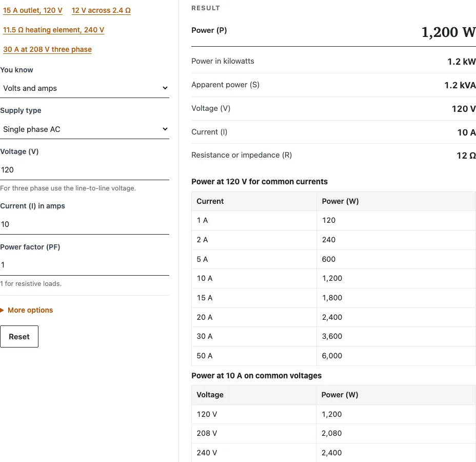
Task: Click the More options disclosure triangle
Action: [x=2, y=310]
